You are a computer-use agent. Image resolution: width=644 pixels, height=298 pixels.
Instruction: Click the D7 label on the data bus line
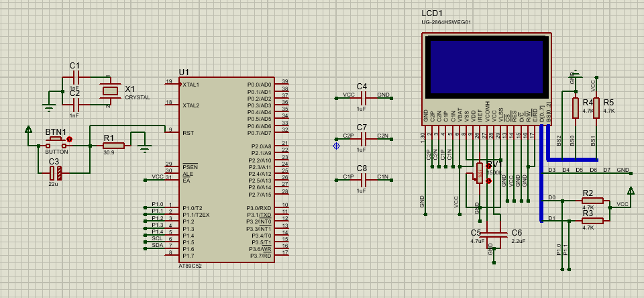[607, 170]
